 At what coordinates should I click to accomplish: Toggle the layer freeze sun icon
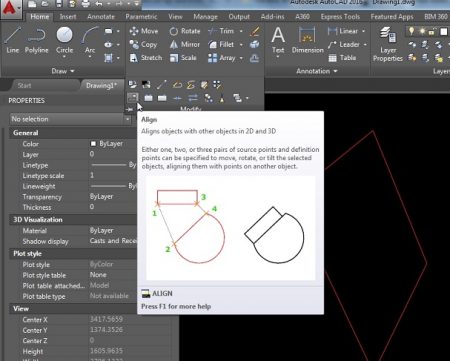point(422,31)
